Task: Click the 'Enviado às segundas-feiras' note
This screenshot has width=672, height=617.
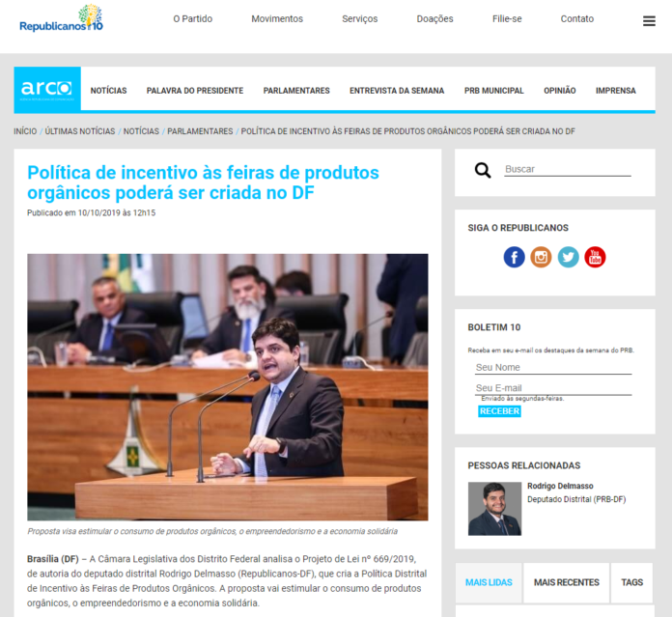Action: [x=522, y=399]
